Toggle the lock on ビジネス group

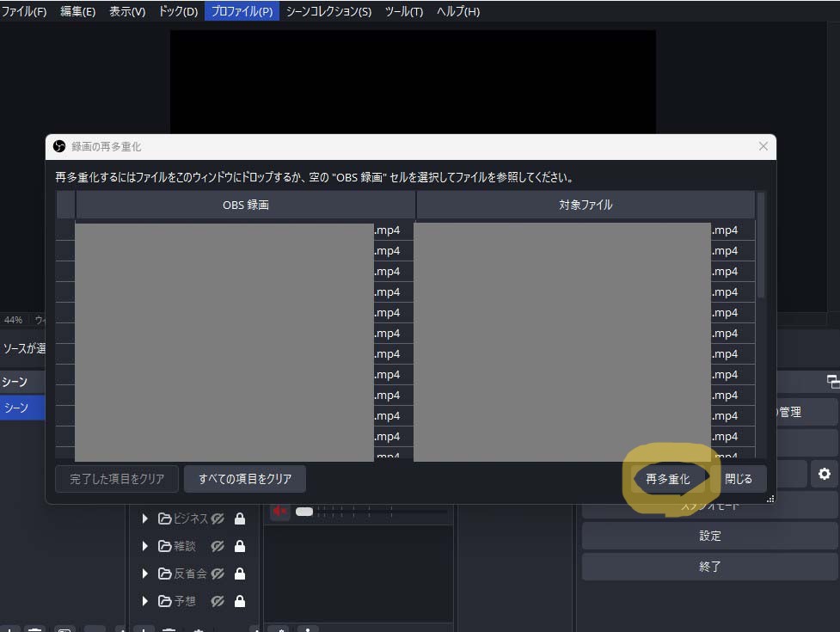tap(240, 518)
